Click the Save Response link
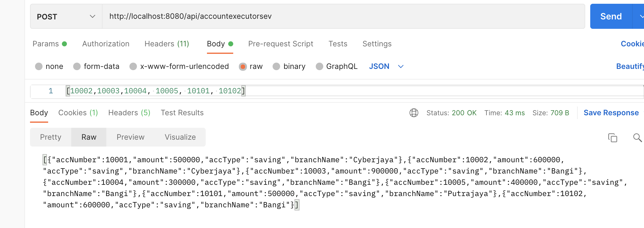Viewport: 644px width, 228px height. [611, 113]
